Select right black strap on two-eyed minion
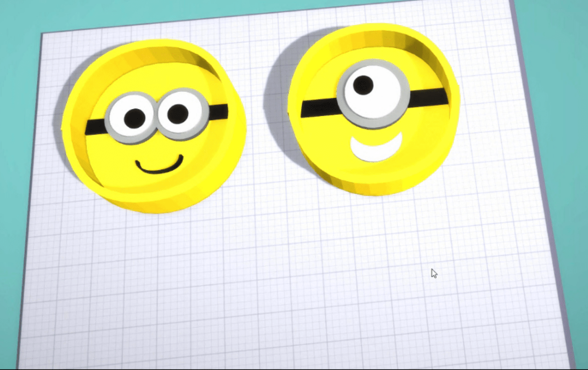Viewport: 588px width, 370px height. pos(218,111)
